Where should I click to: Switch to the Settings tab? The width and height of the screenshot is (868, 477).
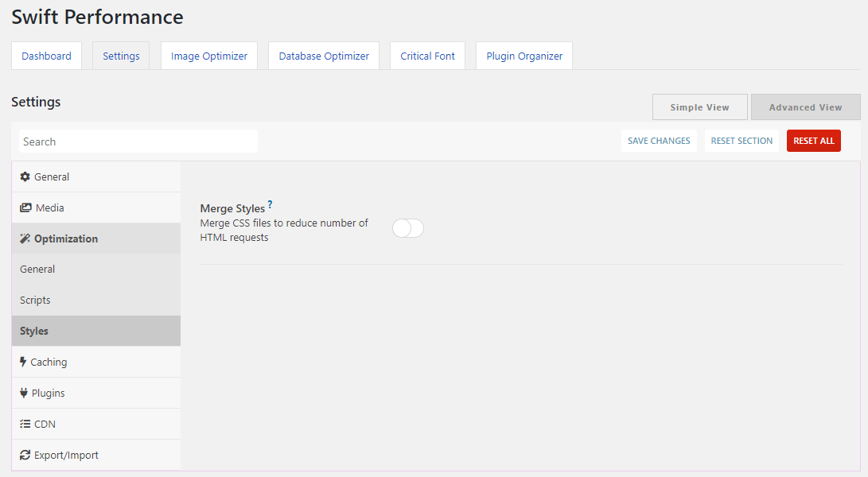tap(121, 56)
